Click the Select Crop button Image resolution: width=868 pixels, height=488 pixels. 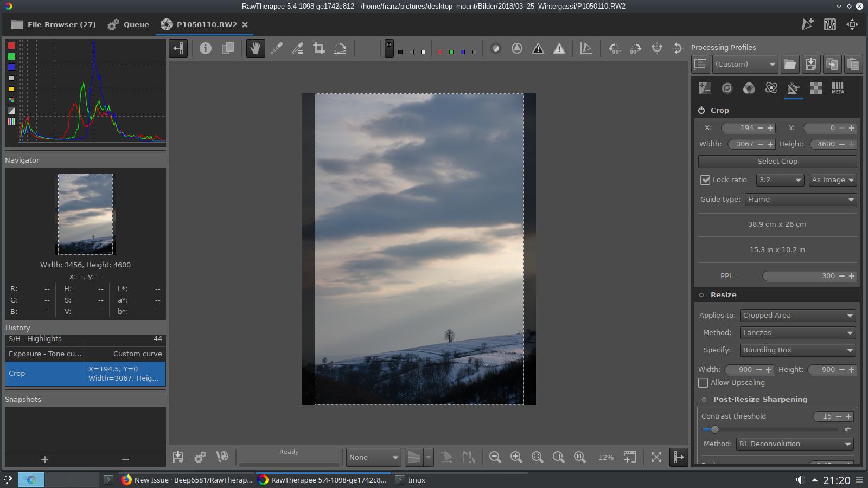coord(777,161)
